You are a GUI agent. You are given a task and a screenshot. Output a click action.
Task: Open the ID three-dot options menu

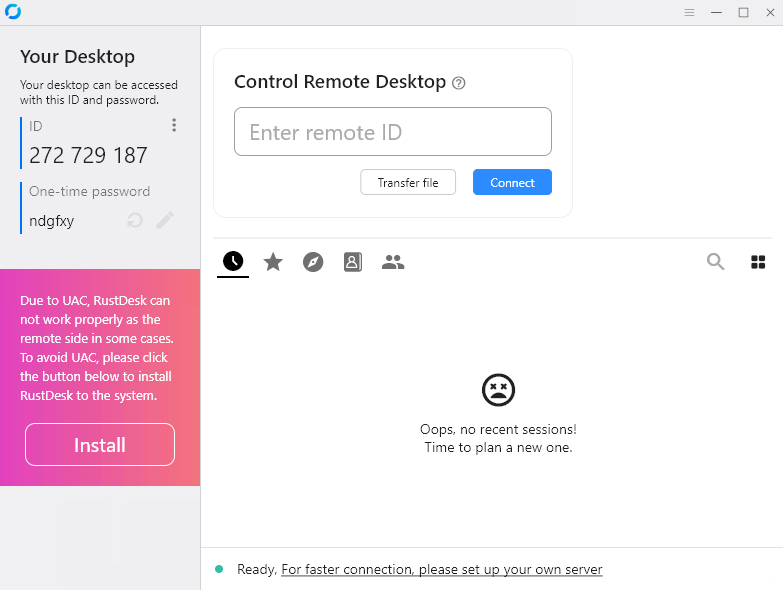(x=174, y=126)
